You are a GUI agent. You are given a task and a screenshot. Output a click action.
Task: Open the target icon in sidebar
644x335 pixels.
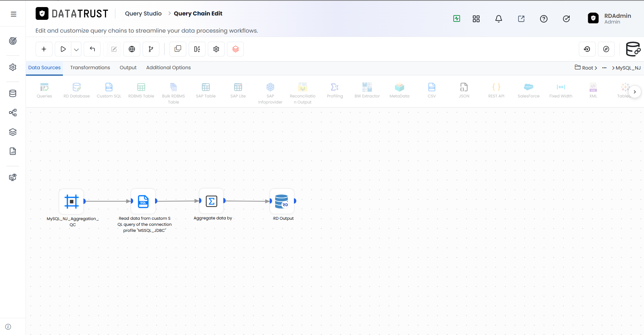(13, 41)
